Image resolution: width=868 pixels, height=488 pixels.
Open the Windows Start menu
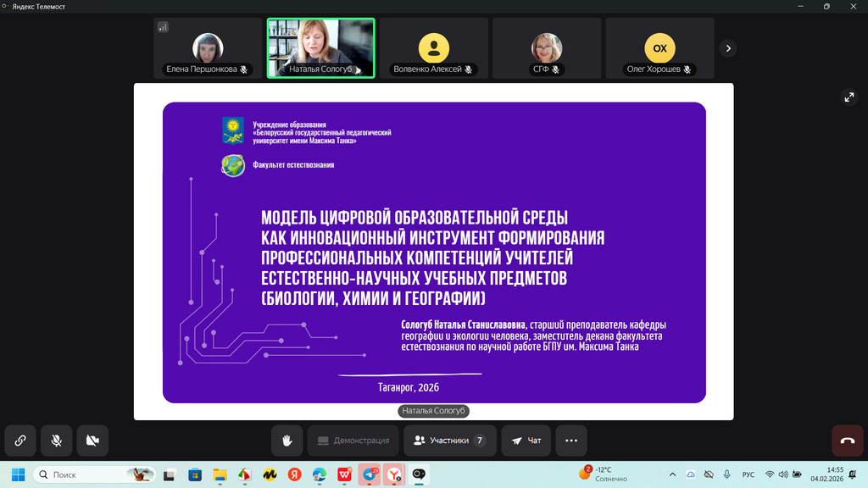pyautogui.click(x=19, y=474)
